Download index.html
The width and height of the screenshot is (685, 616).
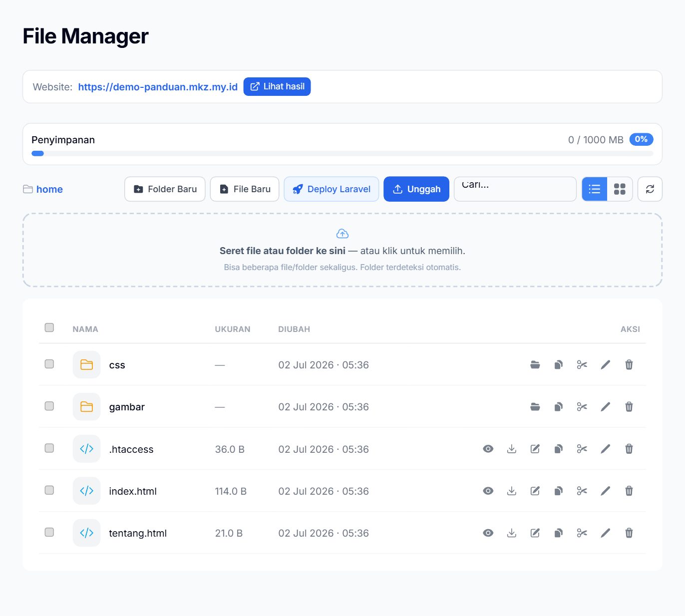[x=512, y=491]
